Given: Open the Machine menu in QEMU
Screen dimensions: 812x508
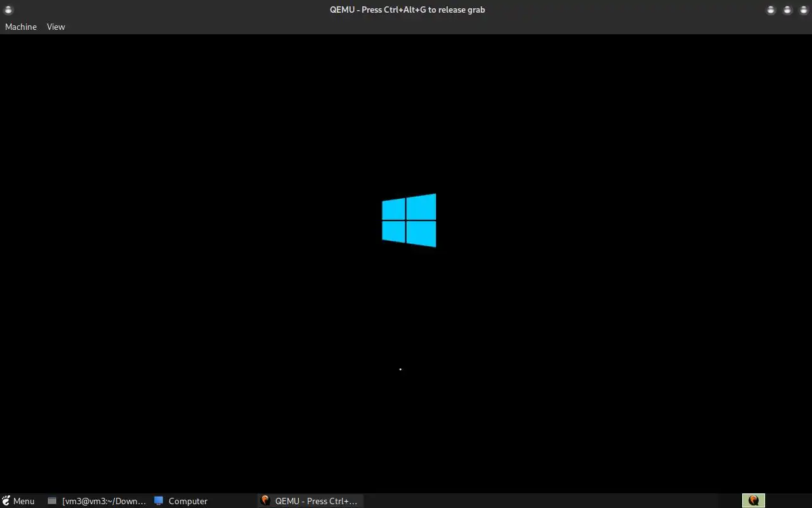Looking at the screenshot, I should click(x=21, y=27).
